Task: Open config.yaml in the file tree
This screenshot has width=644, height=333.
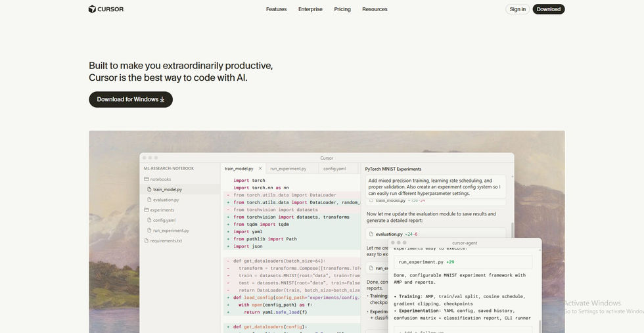Action: coord(164,221)
